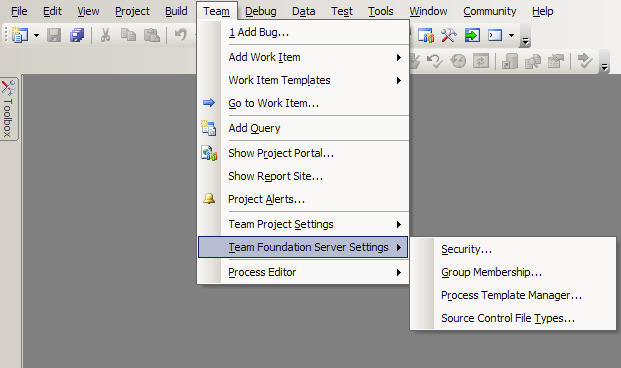The height and width of the screenshot is (368, 621).
Task: Select Process Template Manager... entry
Action: (513, 296)
